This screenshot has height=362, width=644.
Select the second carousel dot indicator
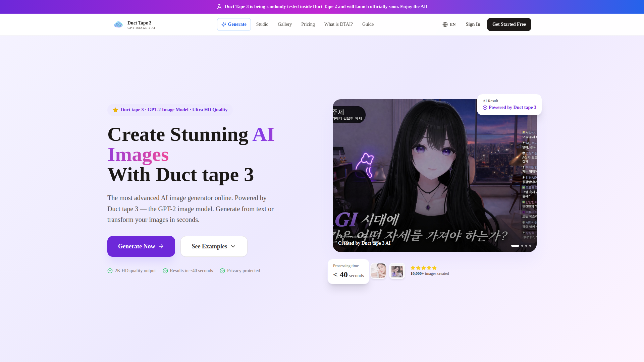coord(522,246)
